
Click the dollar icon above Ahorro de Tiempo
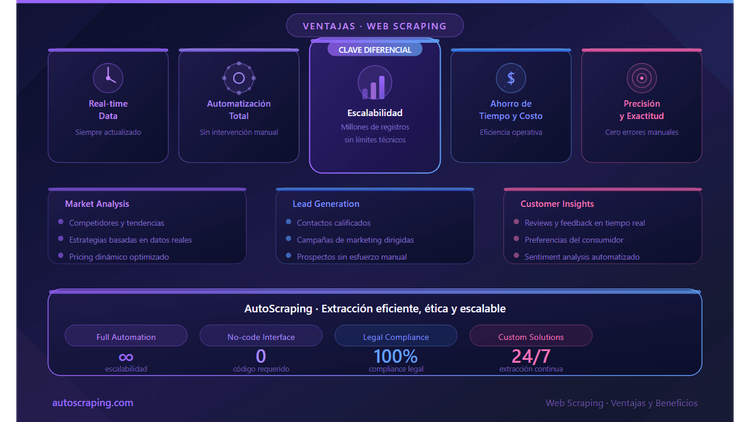(x=511, y=78)
